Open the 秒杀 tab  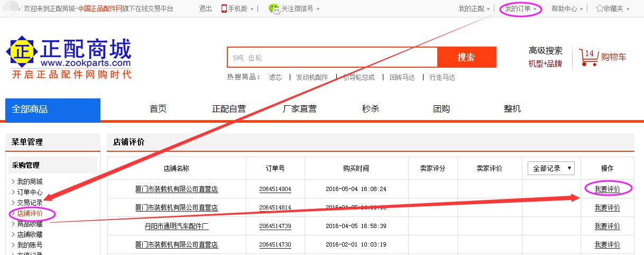(371, 109)
